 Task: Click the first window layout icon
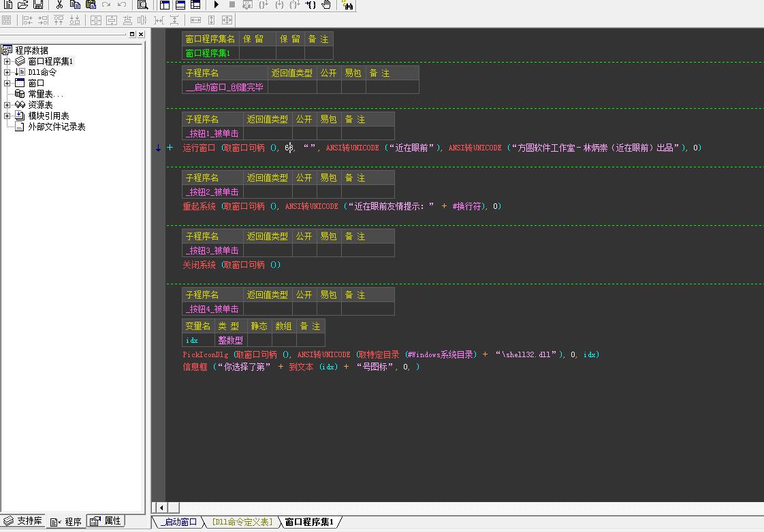point(165,5)
